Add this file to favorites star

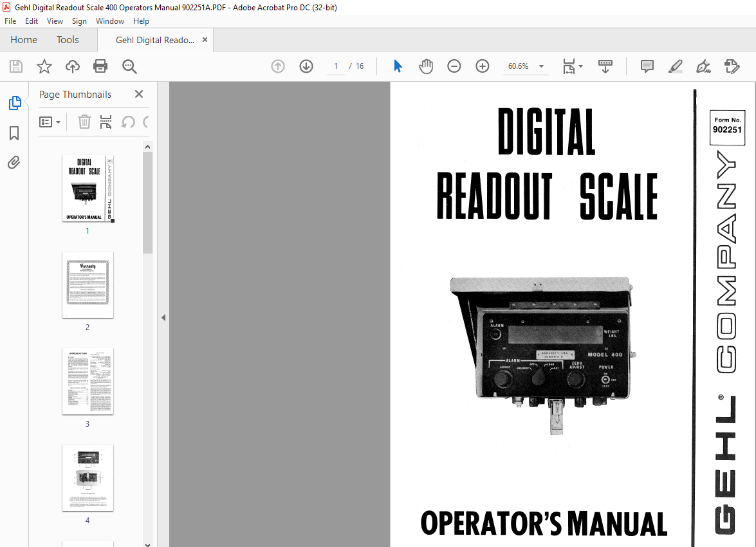click(44, 66)
